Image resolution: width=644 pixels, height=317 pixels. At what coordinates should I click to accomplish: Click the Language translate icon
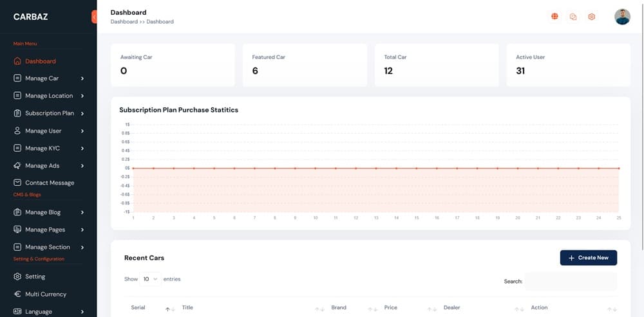pyautogui.click(x=17, y=311)
